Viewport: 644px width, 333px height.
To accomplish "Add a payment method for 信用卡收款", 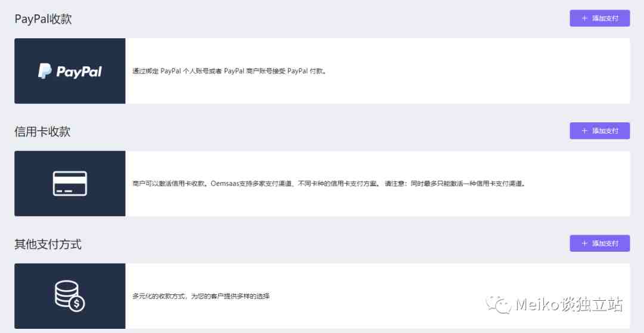I will (x=600, y=131).
